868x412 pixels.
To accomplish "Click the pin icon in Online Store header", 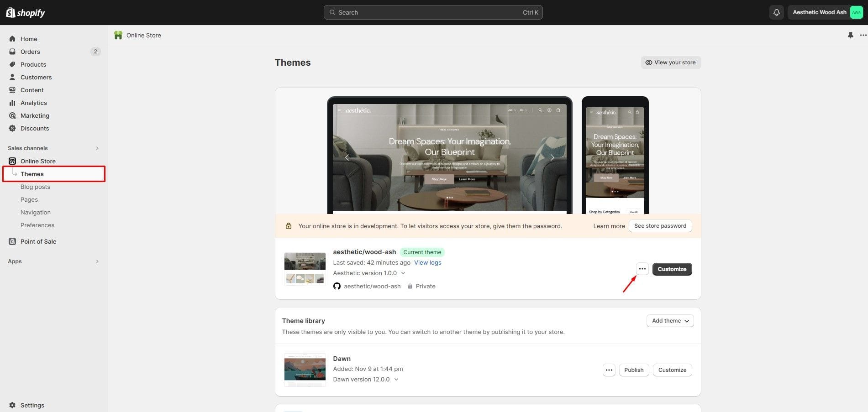I will (850, 35).
